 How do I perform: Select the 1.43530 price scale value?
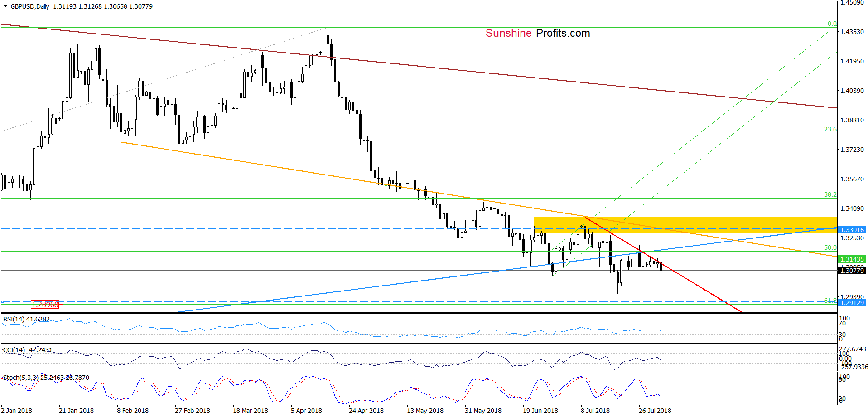tap(852, 32)
